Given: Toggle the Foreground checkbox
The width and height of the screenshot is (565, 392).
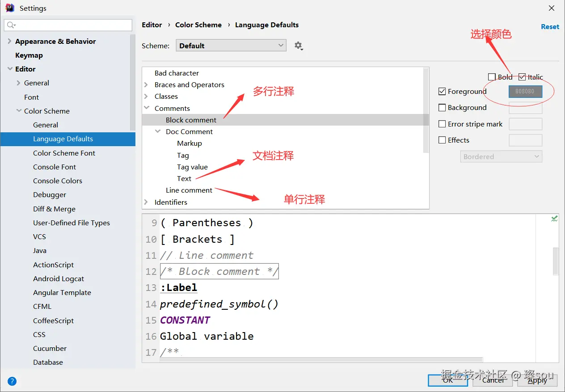Looking at the screenshot, I should [x=442, y=91].
